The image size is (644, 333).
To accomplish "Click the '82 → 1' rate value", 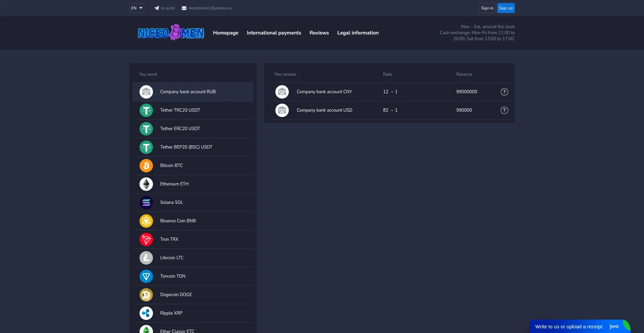I will point(390,110).
